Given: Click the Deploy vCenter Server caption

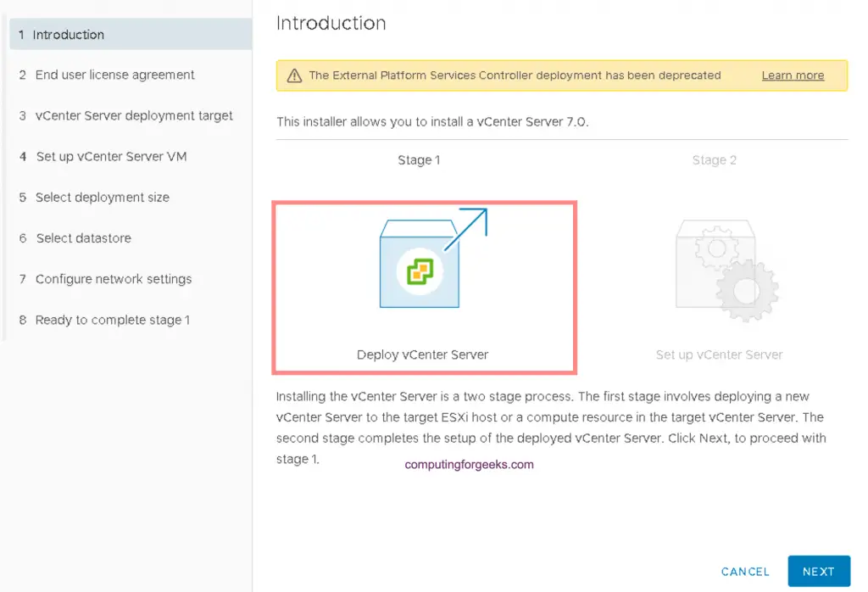Looking at the screenshot, I should coord(422,355).
